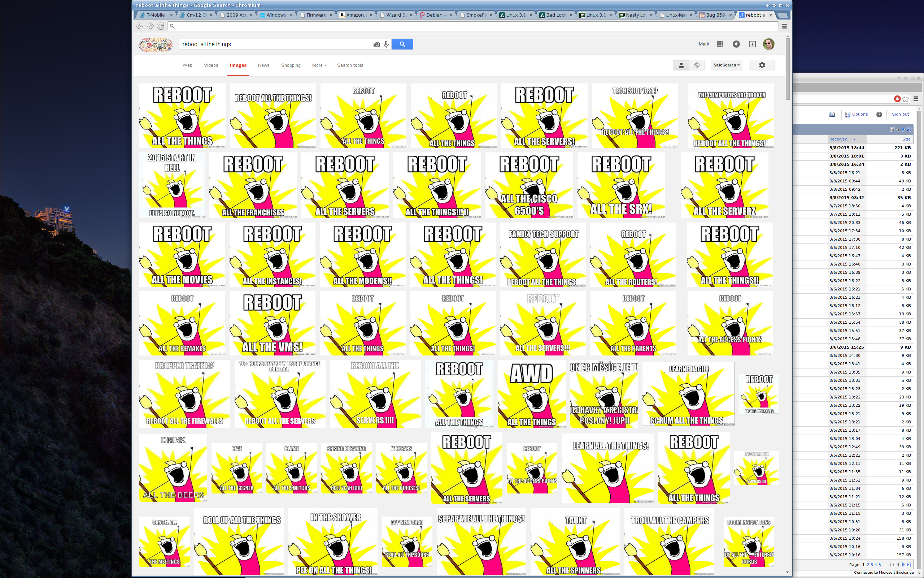Bookmark page with star in mail window
The height and width of the screenshot is (578, 924).
tap(905, 99)
